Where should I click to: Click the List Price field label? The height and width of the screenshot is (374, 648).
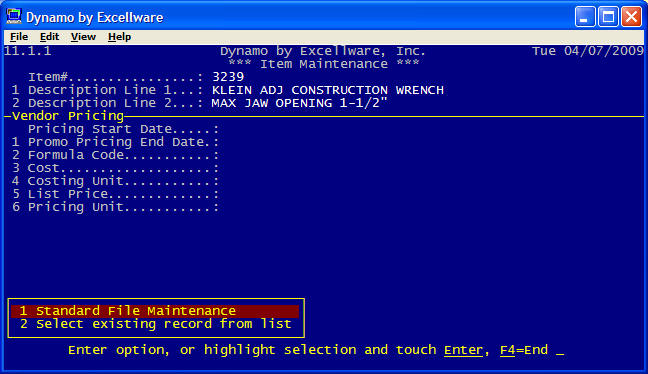point(123,194)
